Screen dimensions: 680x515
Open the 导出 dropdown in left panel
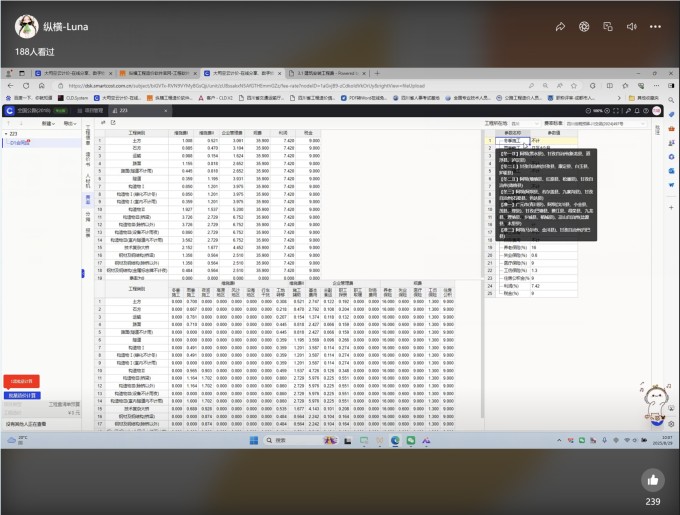click(x=70, y=122)
